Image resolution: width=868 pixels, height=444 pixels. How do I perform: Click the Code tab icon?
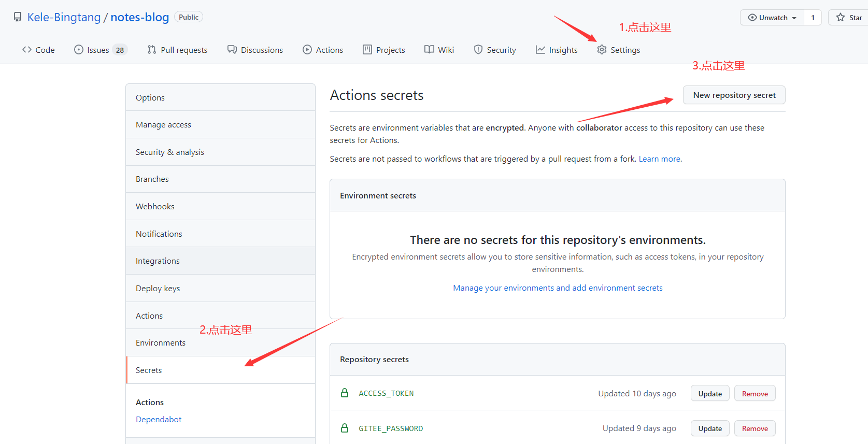pos(27,50)
